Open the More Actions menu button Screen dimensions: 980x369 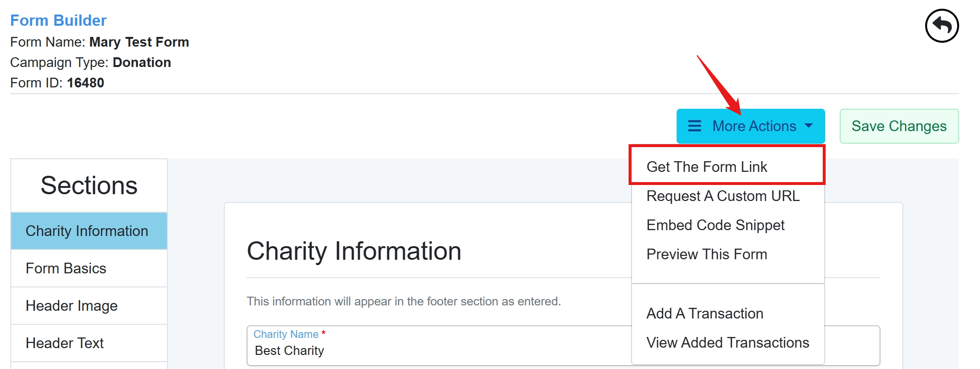point(750,126)
